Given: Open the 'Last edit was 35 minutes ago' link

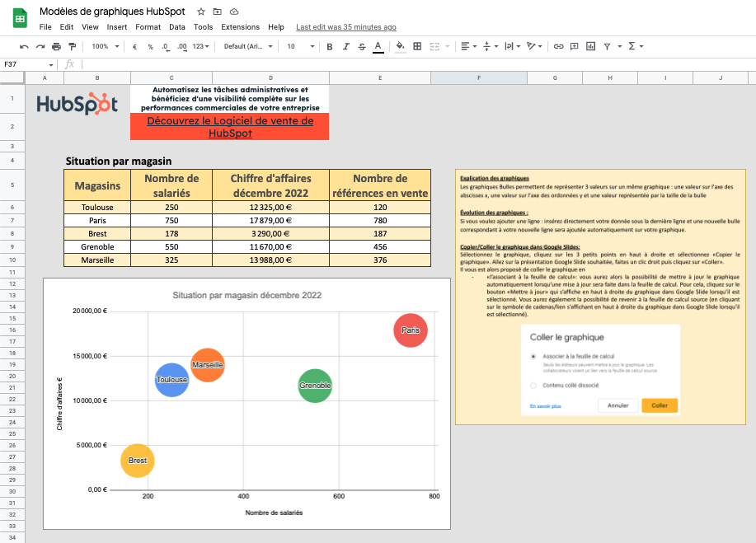Looking at the screenshot, I should pos(346,27).
